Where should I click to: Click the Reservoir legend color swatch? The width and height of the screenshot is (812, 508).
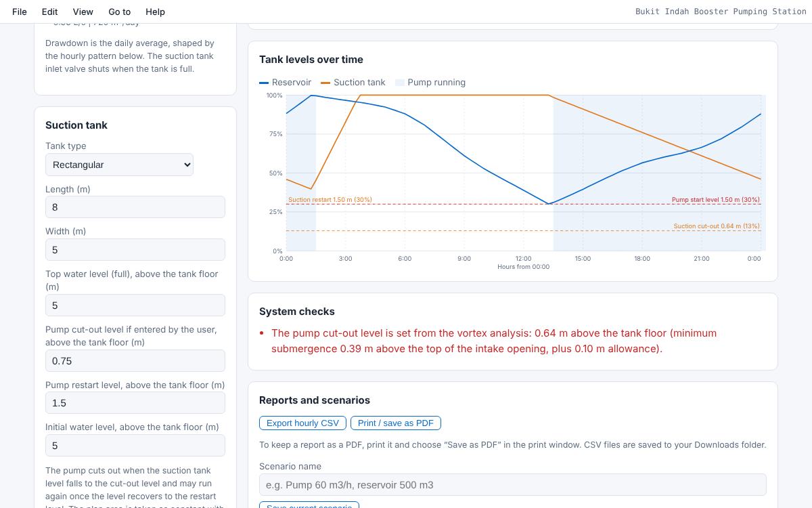click(264, 83)
